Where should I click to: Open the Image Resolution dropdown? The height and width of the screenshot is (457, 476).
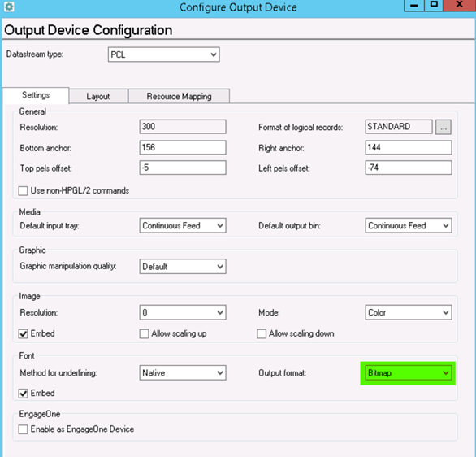tap(183, 313)
